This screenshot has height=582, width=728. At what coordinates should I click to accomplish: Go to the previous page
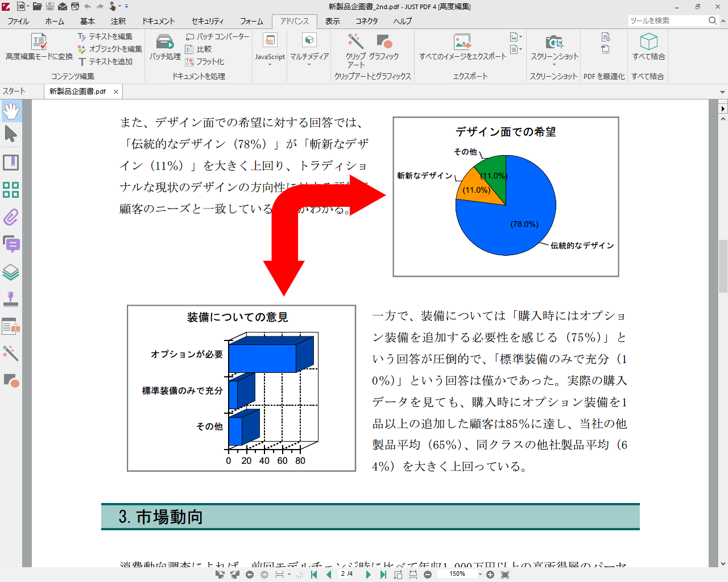pos(329,575)
